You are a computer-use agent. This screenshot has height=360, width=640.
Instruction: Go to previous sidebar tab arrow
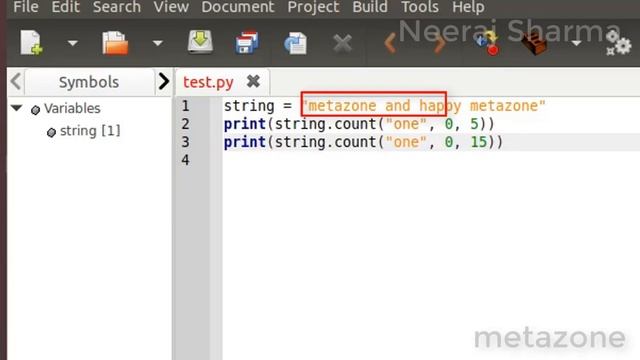tap(16, 82)
